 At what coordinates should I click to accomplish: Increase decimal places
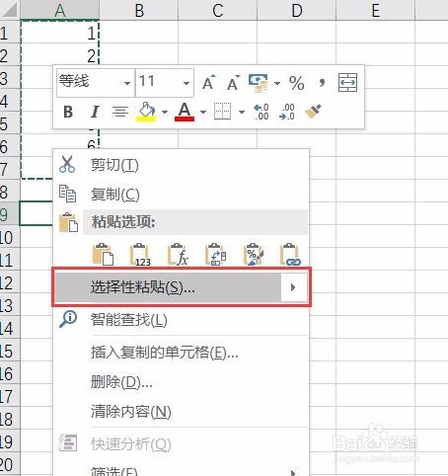tap(261, 112)
